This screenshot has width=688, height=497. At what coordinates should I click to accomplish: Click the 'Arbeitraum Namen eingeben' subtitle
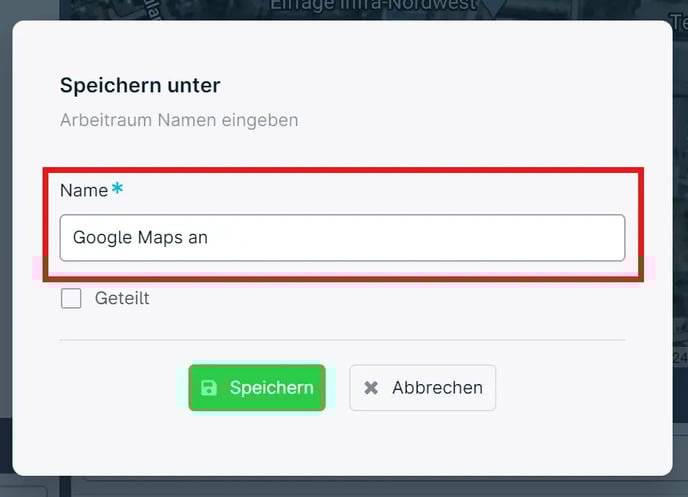[179, 120]
